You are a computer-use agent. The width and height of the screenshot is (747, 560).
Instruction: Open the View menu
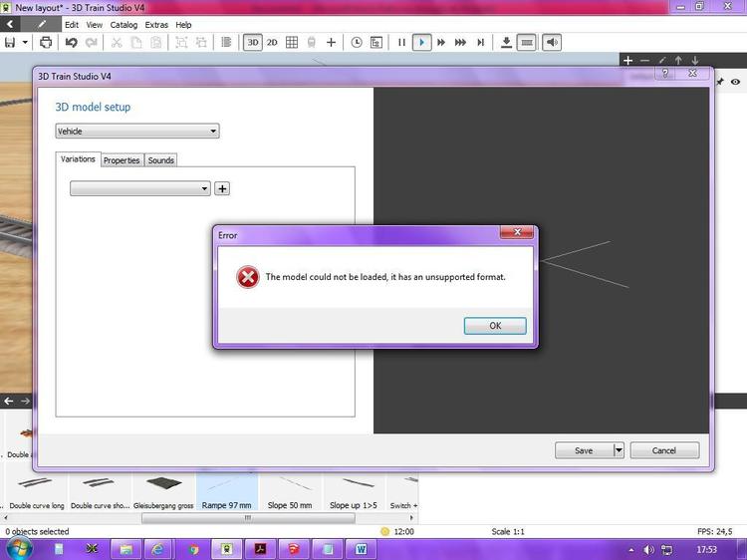[94, 25]
